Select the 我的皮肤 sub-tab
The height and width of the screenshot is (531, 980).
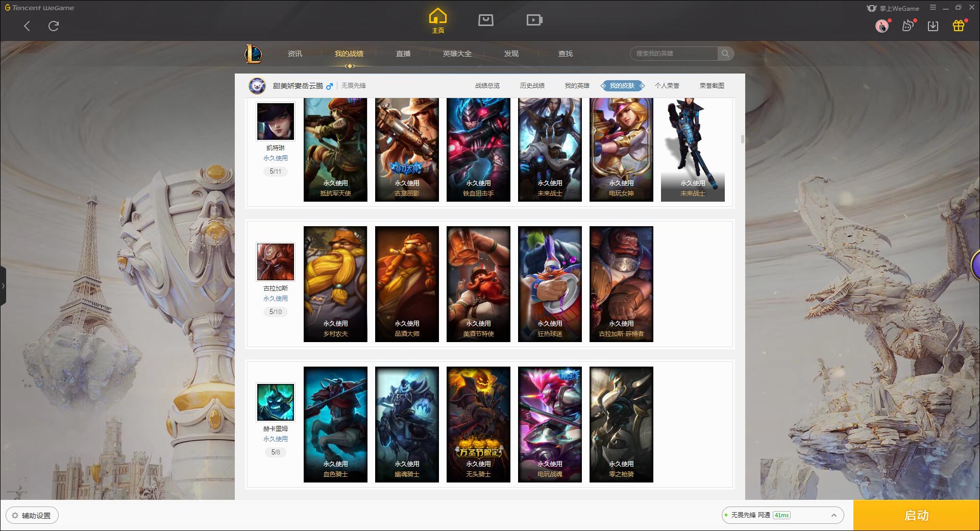click(x=622, y=86)
